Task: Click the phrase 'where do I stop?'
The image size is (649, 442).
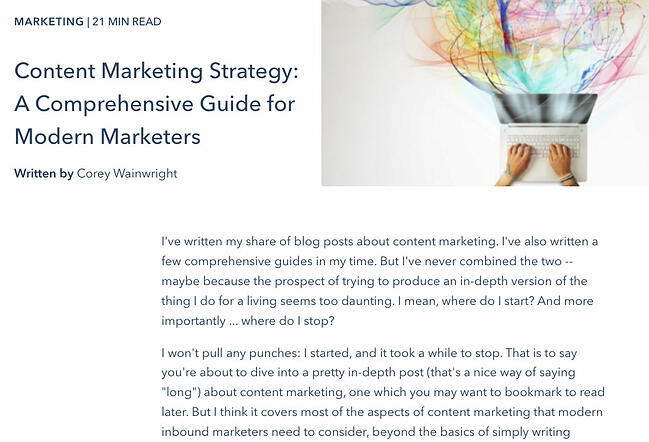Action: 288,321
